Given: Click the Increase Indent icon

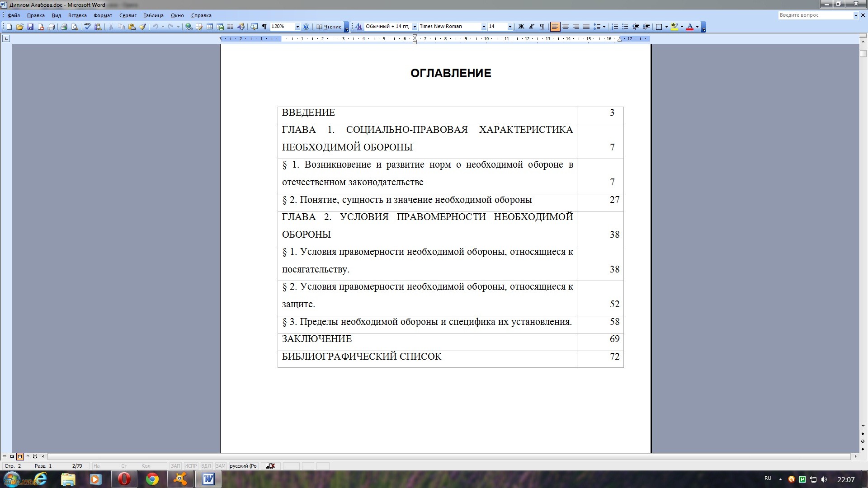Looking at the screenshot, I should pos(646,27).
